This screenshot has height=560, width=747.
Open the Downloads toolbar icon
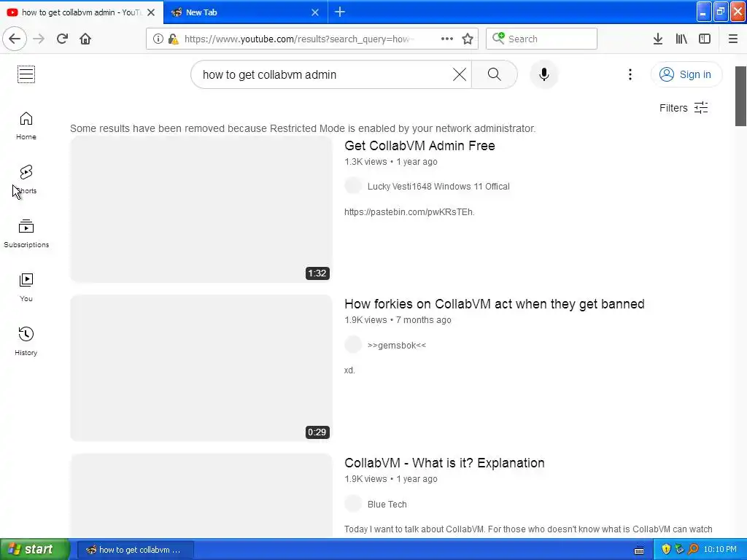coord(658,39)
